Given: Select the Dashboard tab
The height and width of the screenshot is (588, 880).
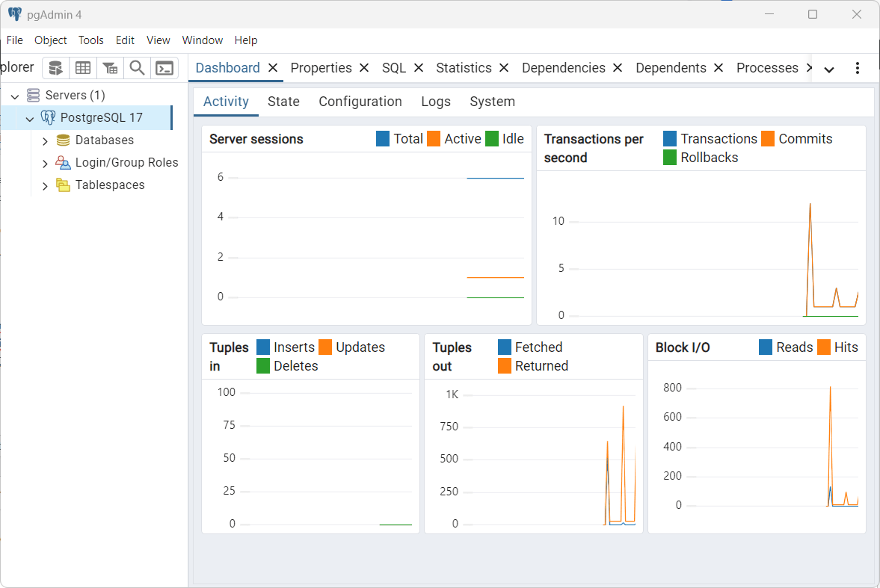Looking at the screenshot, I should pyautogui.click(x=227, y=68).
